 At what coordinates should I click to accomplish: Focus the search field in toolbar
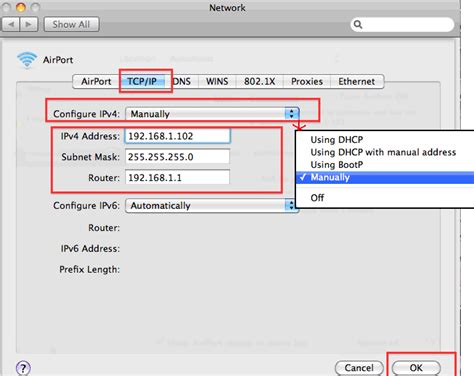(x=402, y=24)
